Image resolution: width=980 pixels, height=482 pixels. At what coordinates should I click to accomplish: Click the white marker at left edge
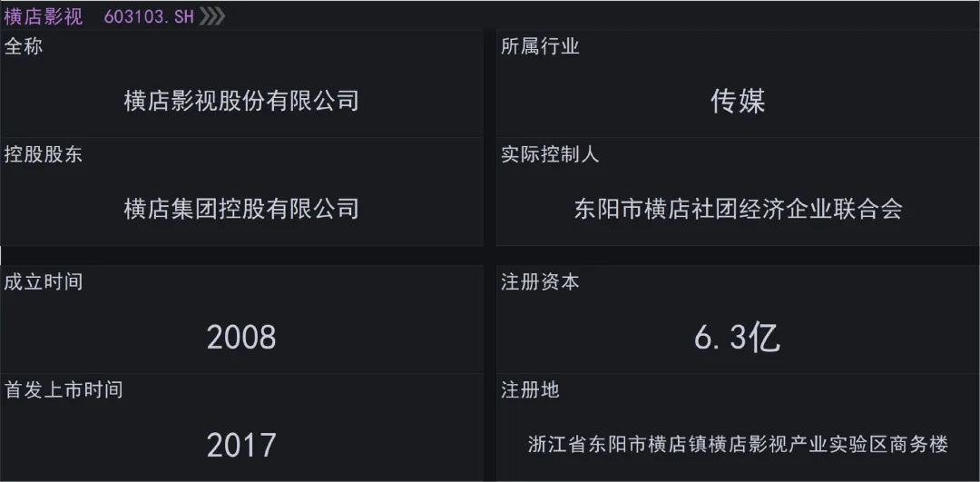[1, 255]
